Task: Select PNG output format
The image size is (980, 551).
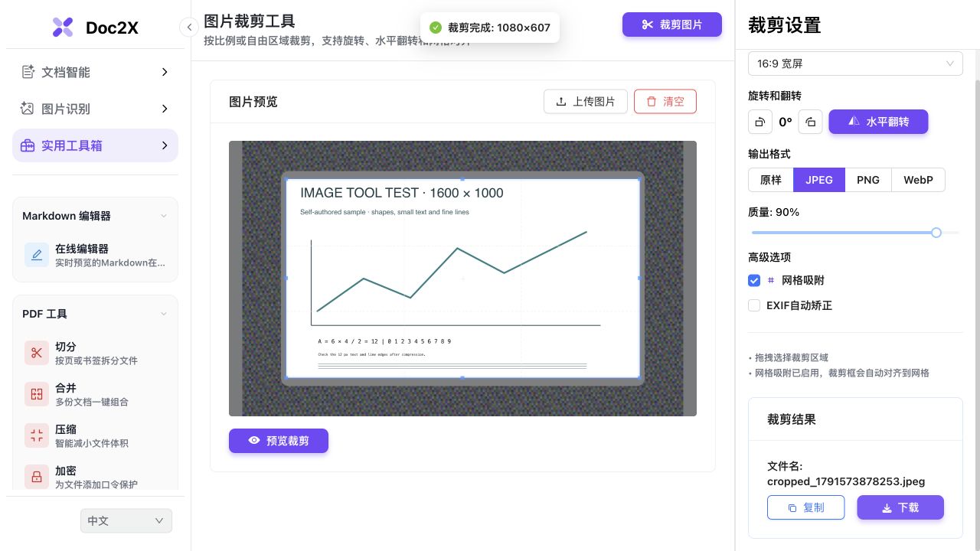Action: pos(868,180)
